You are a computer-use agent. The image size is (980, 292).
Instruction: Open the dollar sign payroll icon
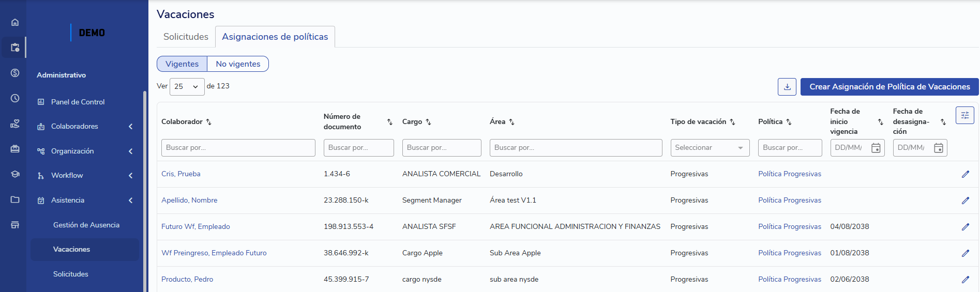[x=15, y=73]
